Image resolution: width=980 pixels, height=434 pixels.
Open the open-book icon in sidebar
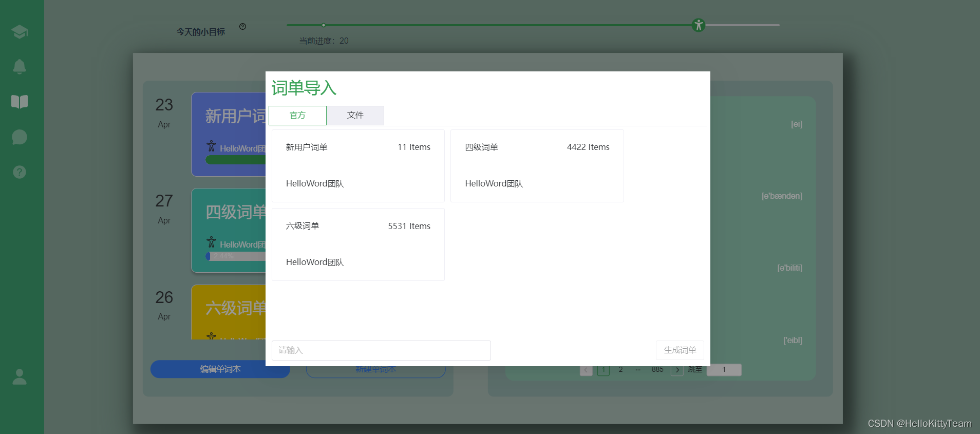[x=20, y=102]
